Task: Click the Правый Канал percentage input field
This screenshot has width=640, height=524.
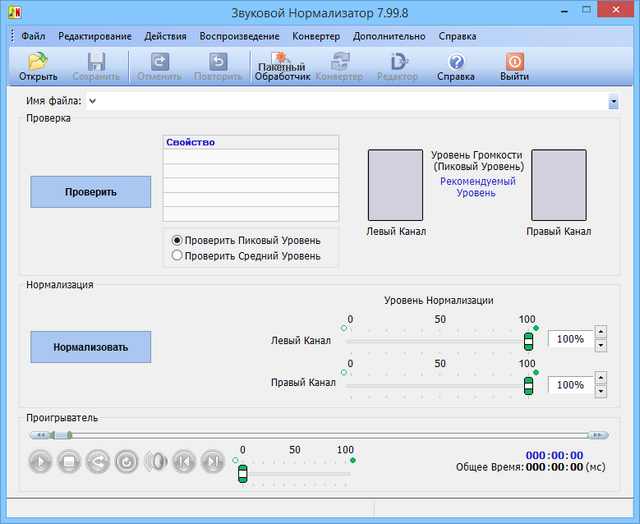Action: click(570, 385)
